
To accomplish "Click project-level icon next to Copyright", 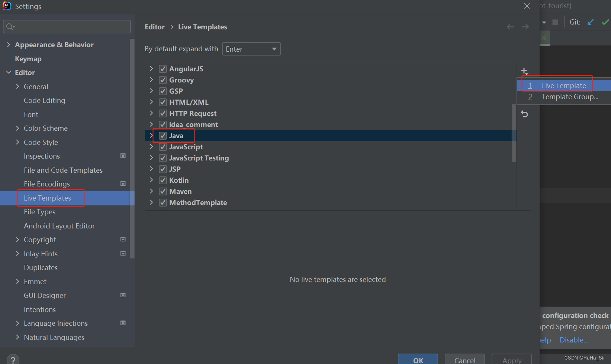I will click(123, 239).
